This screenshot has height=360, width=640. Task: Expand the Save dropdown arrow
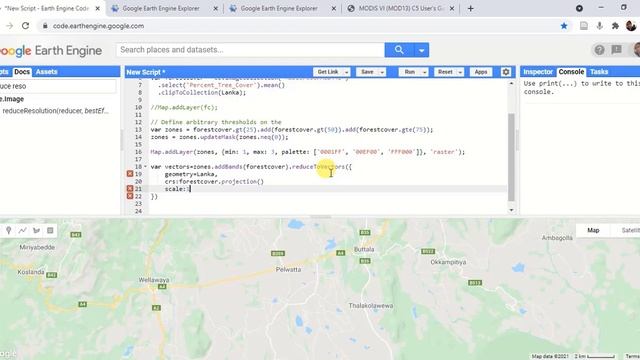382,72
